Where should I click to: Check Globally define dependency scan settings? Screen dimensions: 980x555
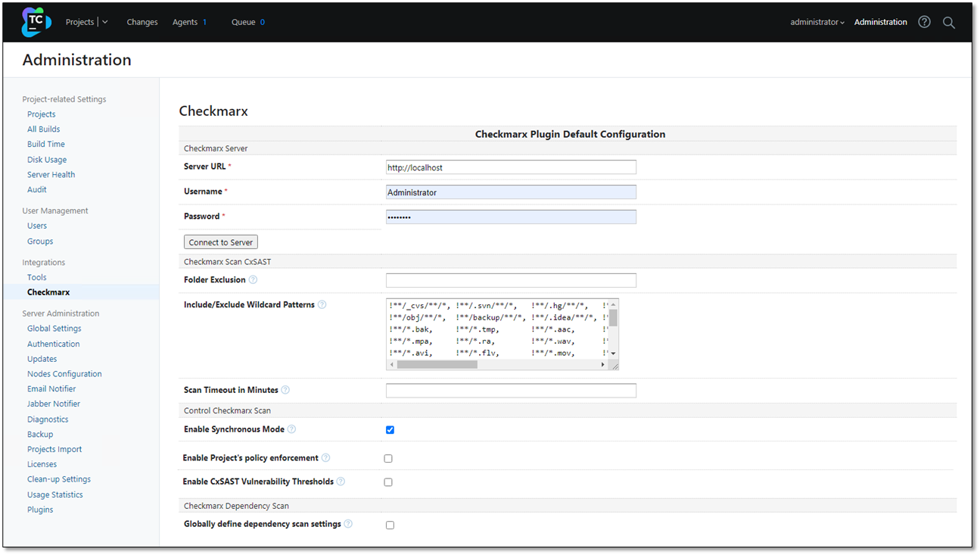click(390, 525)
